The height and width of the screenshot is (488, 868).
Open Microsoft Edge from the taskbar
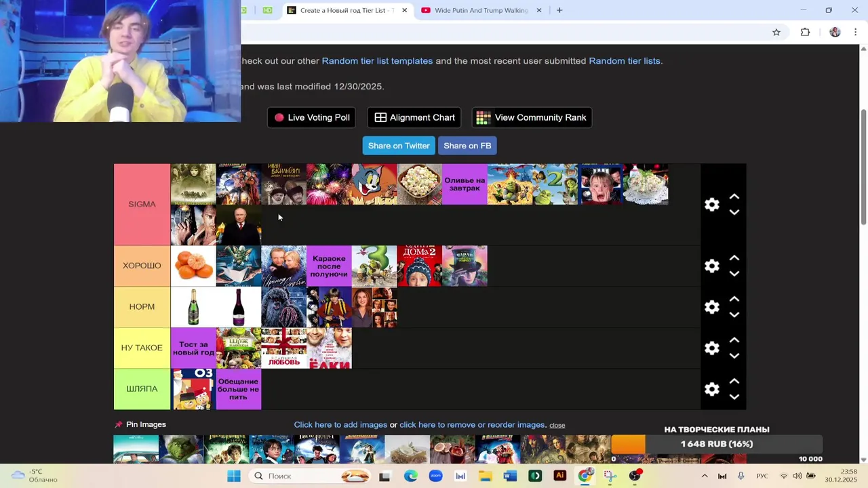coord(410,476)
